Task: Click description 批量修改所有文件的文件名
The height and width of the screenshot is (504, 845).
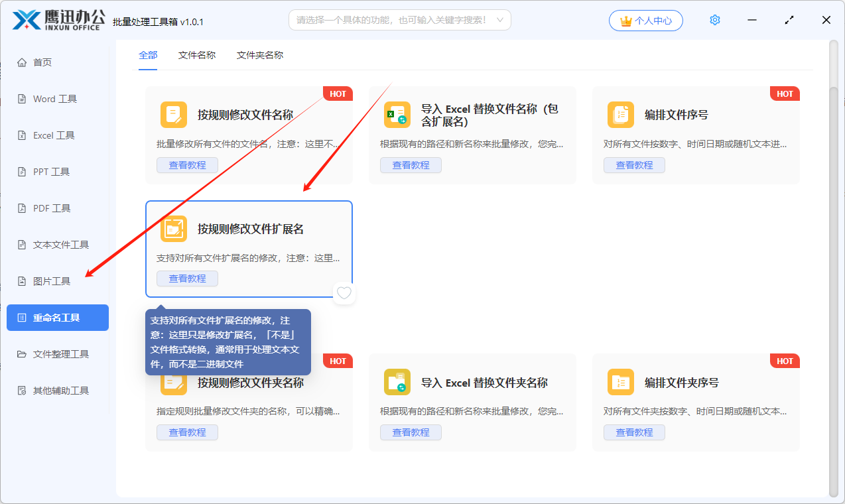Action: 249,144
